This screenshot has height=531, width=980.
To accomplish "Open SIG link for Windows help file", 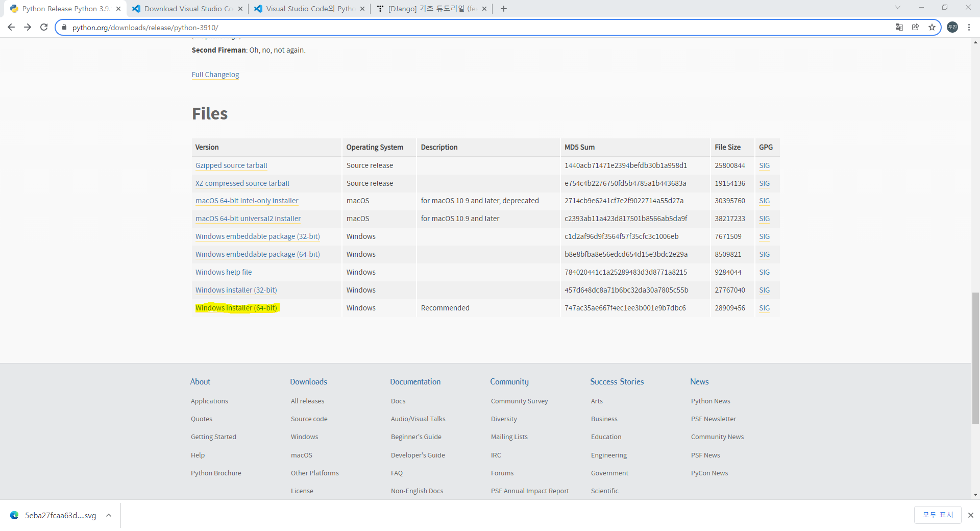I will [x=764, y=272].
